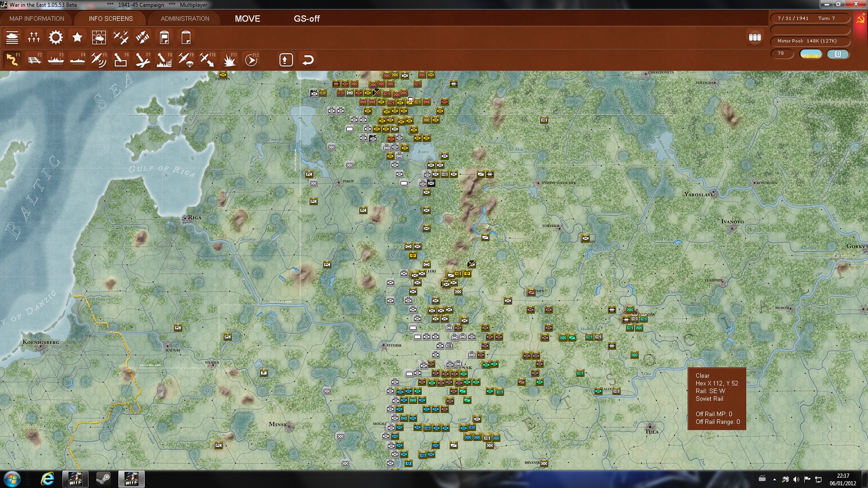Click the date and turn display

pos(810,19)
